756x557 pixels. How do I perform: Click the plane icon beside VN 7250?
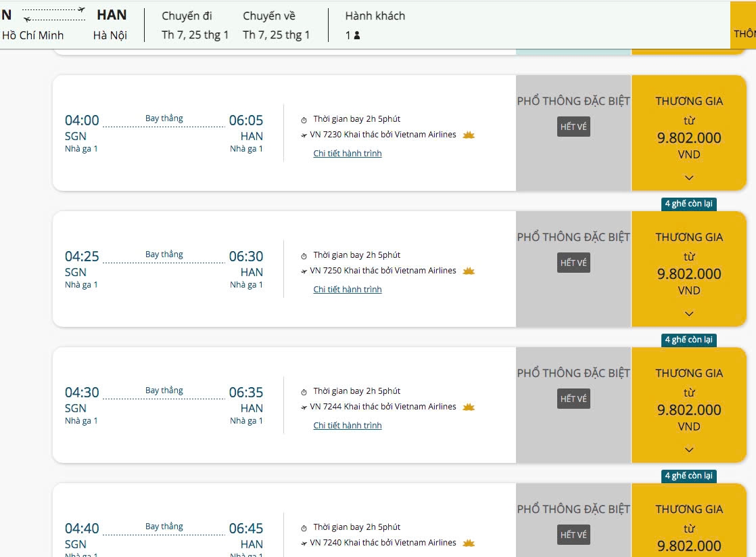tap(304, 271)
